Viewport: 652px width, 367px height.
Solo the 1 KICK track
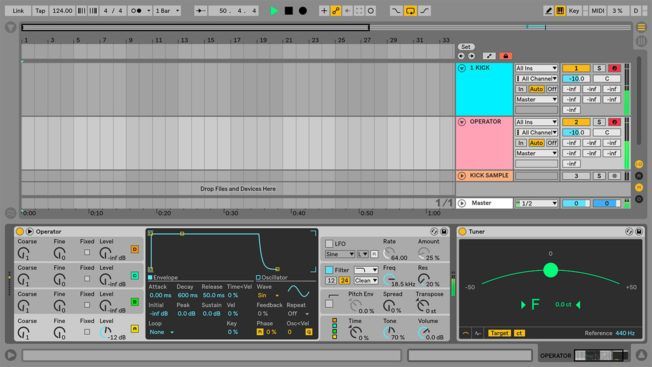599,68
